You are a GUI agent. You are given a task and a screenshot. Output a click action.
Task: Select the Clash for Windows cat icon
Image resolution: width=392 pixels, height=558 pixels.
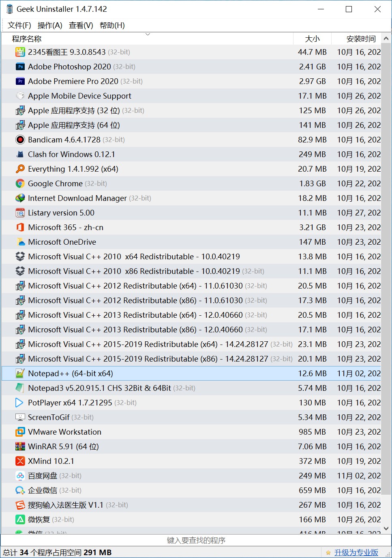(x=20, y=154)
